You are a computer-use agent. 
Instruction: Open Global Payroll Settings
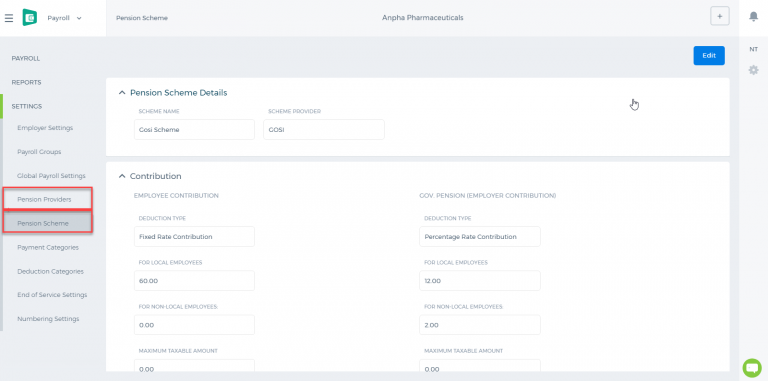click(51, 176)
